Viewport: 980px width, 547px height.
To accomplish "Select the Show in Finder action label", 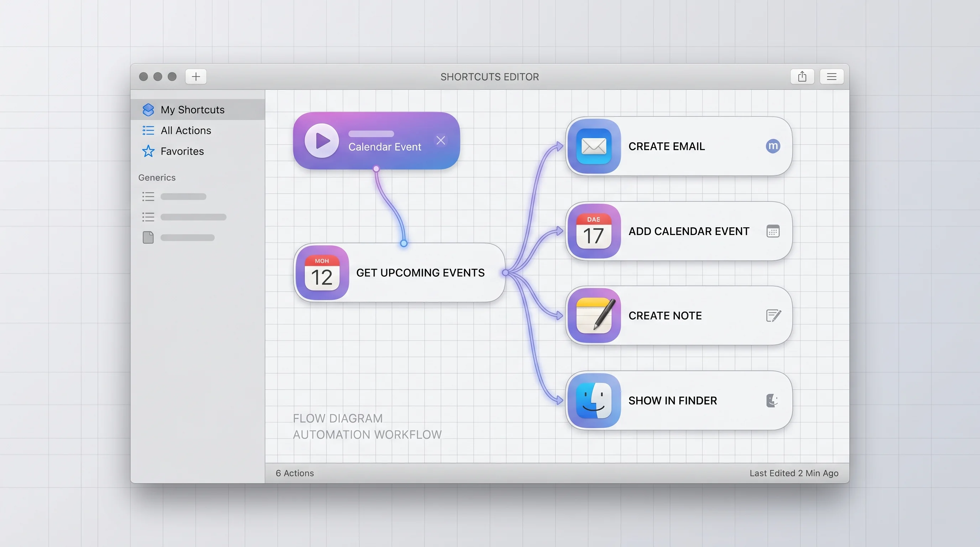I will point(673,401).
